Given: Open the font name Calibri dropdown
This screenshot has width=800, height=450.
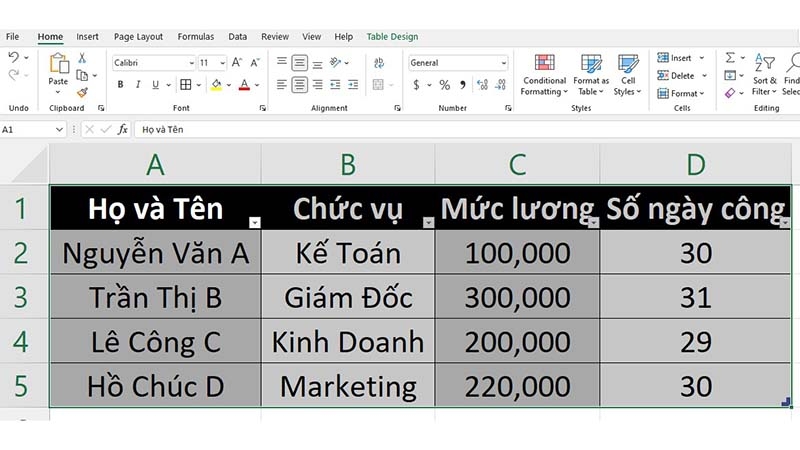Looking at the screenshot, I should point(191,63).
